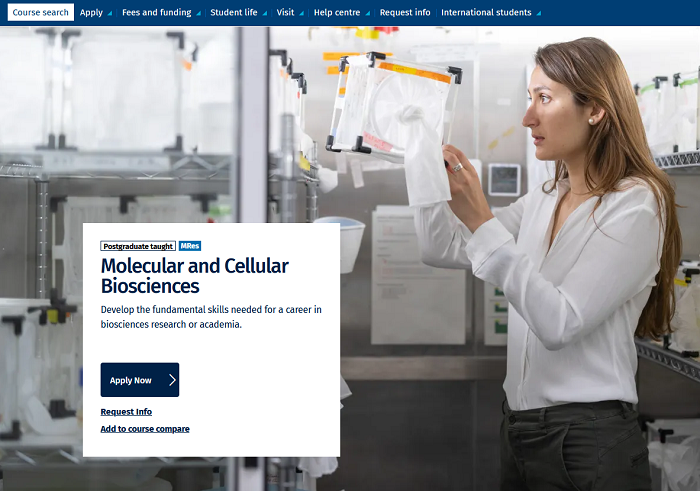Expand the Visit dropdown arrow
Image resolution: width=700 pixels, height=491 pixels.
301,13
